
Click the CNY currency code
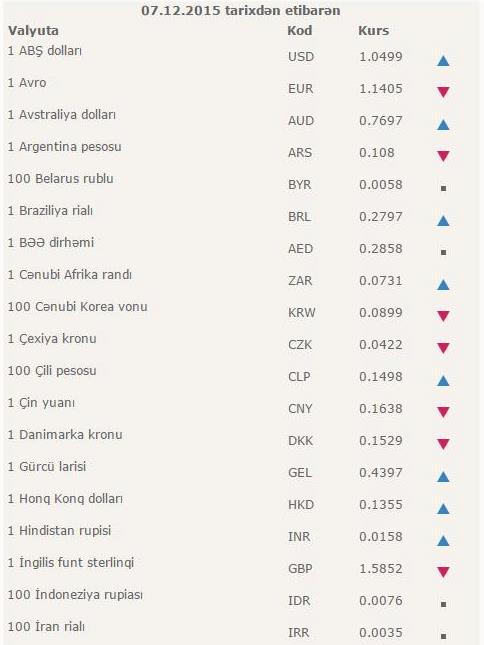300,408
